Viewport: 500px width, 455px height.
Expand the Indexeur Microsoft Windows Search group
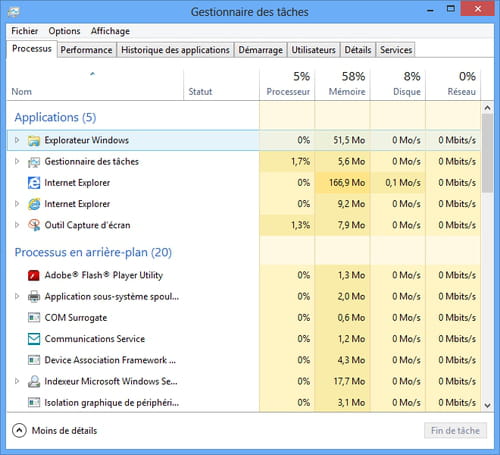(x=17, y=381)
